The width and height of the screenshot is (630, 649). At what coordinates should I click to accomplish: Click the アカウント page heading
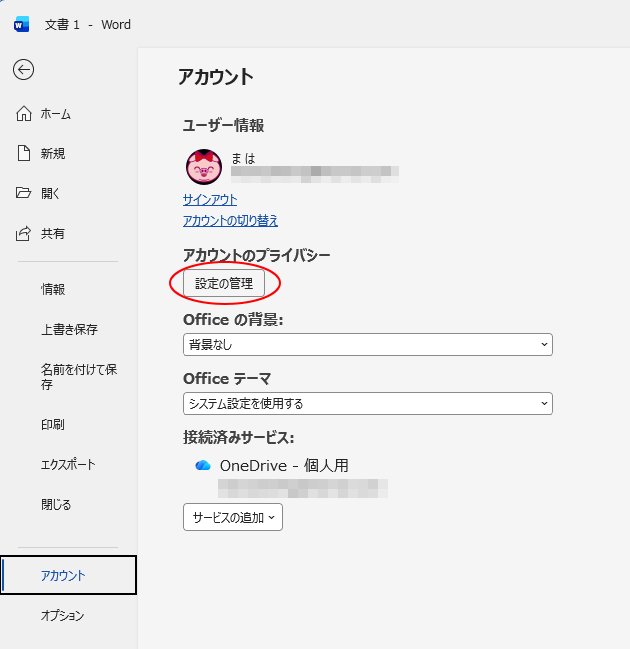point(216,77)
